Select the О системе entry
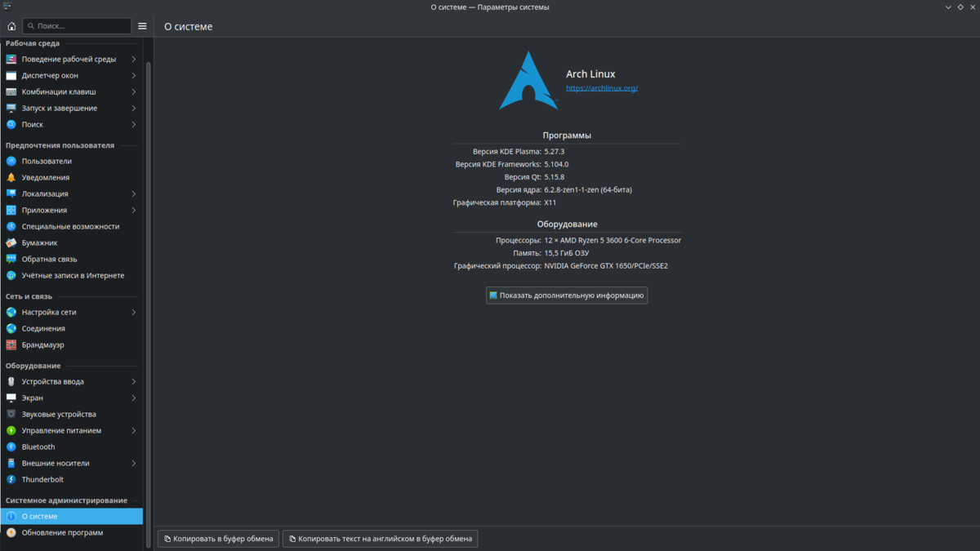 (x=72, y=516)
